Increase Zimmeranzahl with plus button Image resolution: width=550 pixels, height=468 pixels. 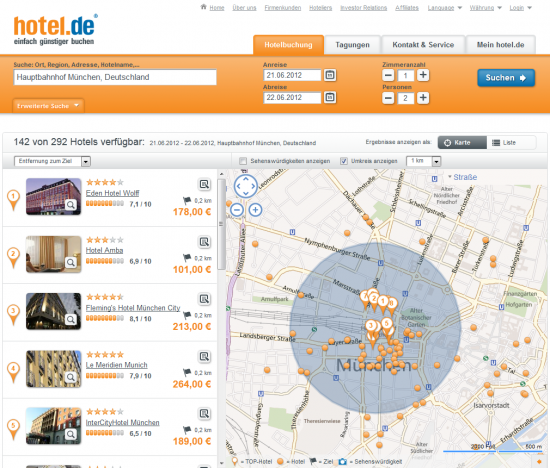423,75
